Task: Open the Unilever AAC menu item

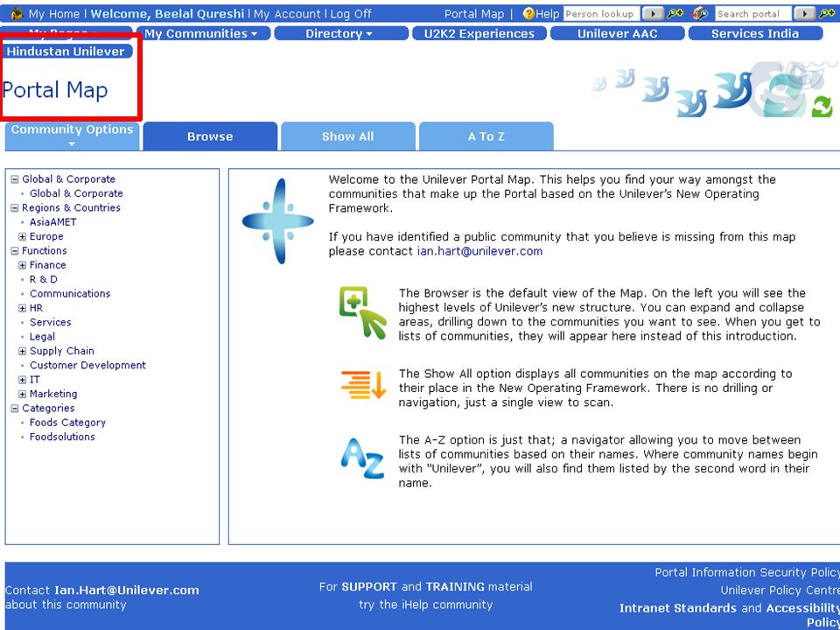Action: pos(617,33)
